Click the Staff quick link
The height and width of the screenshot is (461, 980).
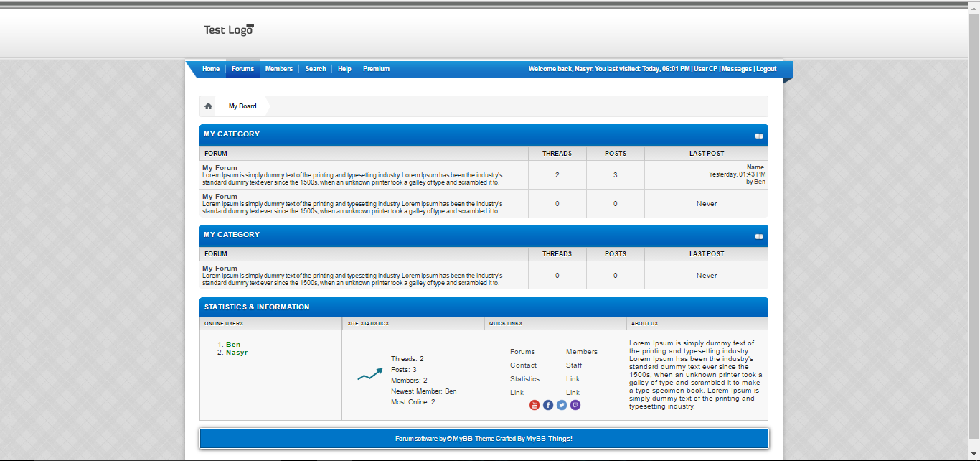pyautogui.click(x=574, y=365)
